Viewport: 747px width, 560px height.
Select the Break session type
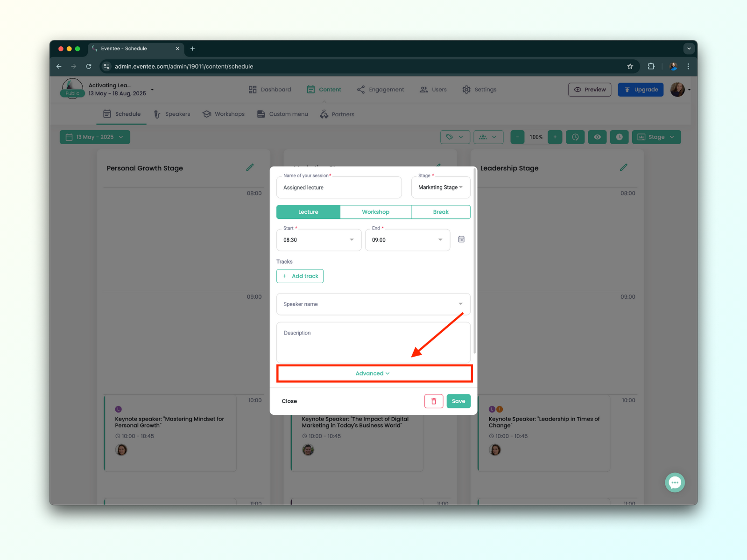(441, 212)
